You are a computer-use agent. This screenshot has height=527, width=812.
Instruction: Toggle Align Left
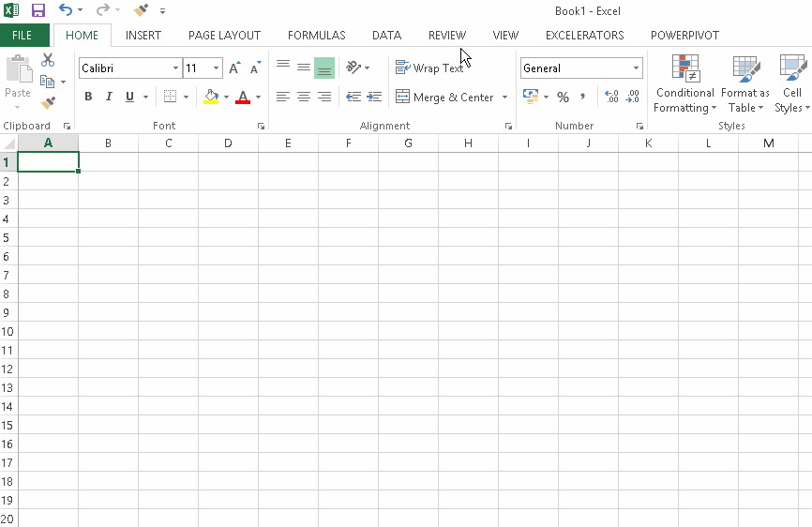[x=283, y=97]
